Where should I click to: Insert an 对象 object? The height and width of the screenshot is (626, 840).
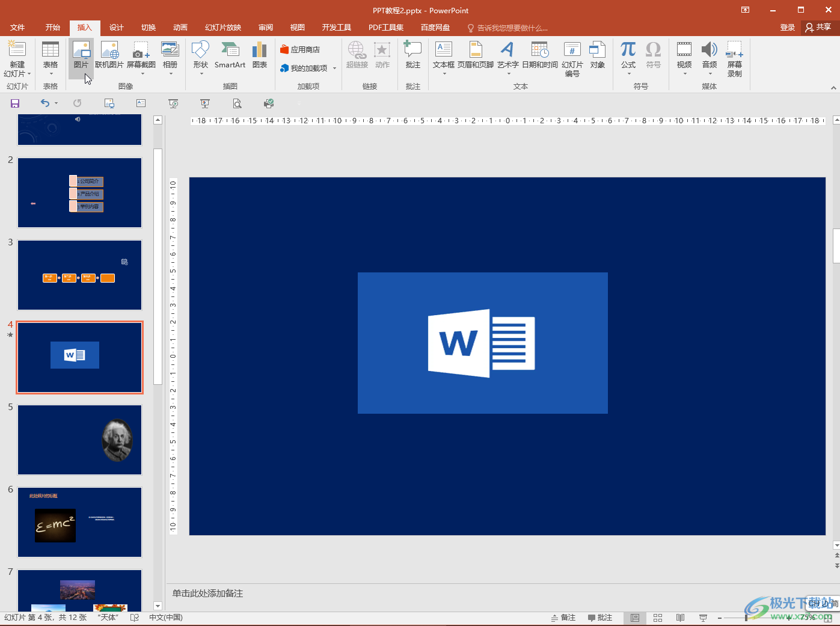(598, 55)
